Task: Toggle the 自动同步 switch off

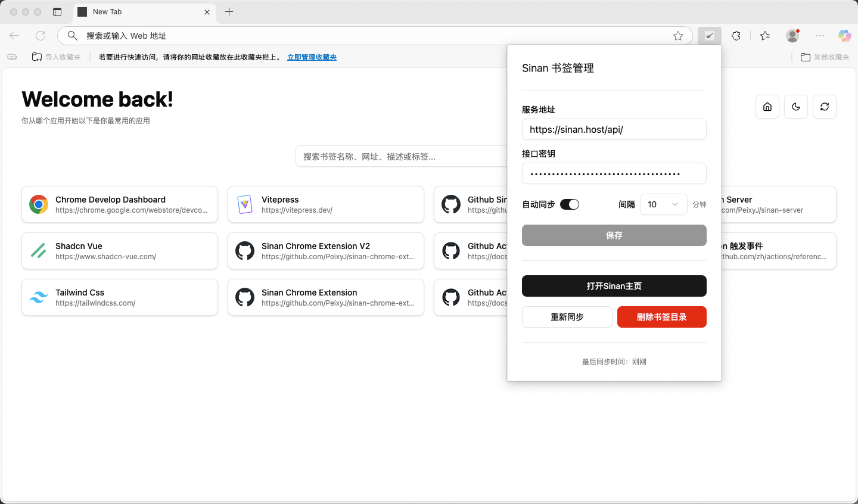Action: point(570,204)
